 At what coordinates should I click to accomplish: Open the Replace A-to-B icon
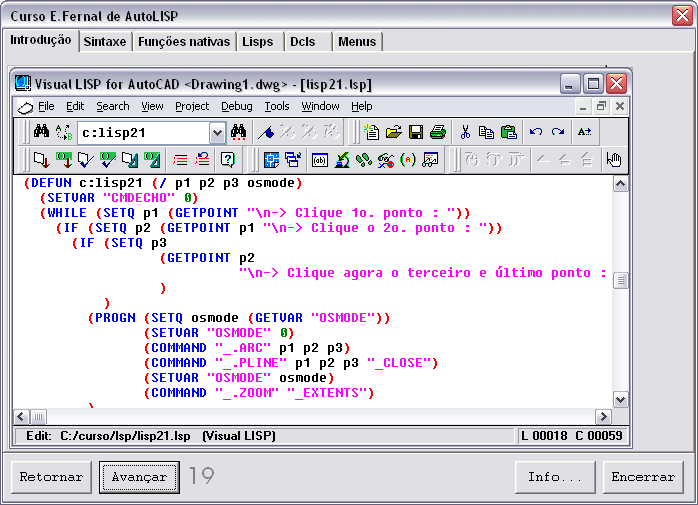tap(64, 132)
